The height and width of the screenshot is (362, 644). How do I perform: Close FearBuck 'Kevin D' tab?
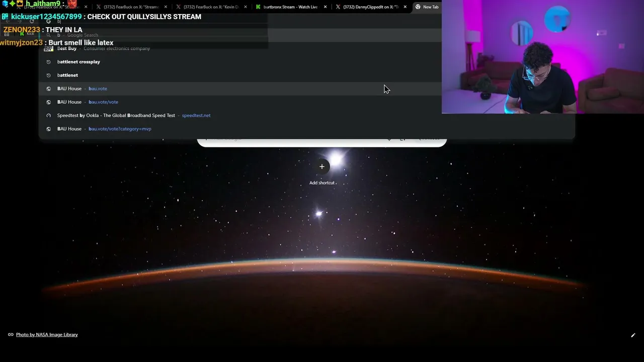(246, 7)
